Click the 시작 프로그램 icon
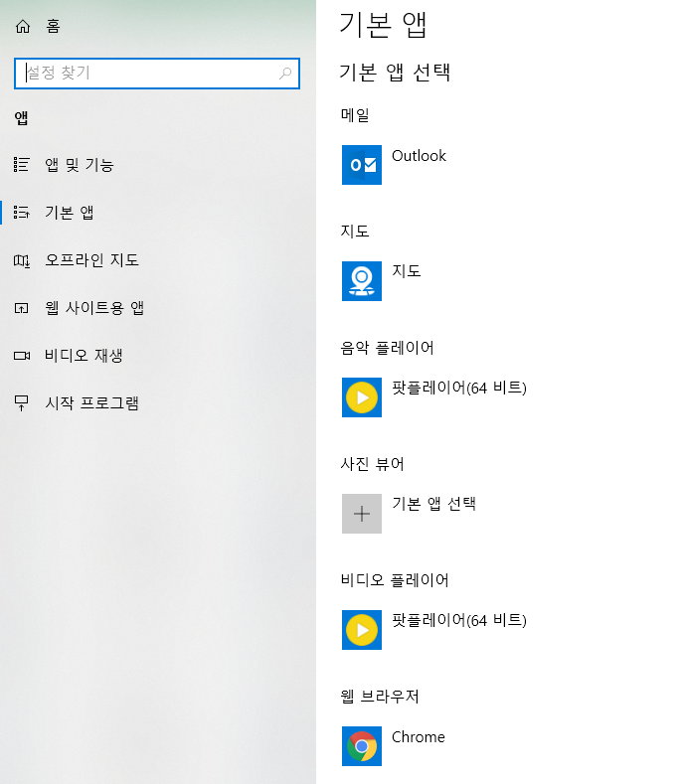This screenshot has height=784, width=683. tap(22, 403)
